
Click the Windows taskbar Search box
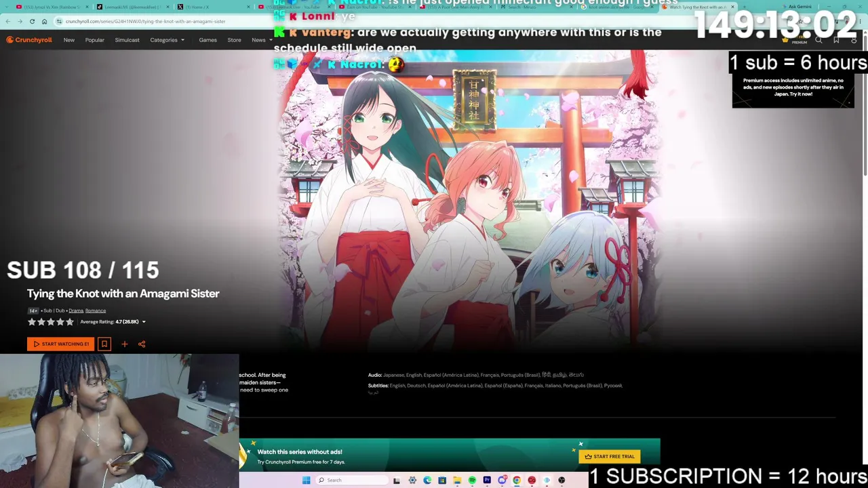coord(353,480)
